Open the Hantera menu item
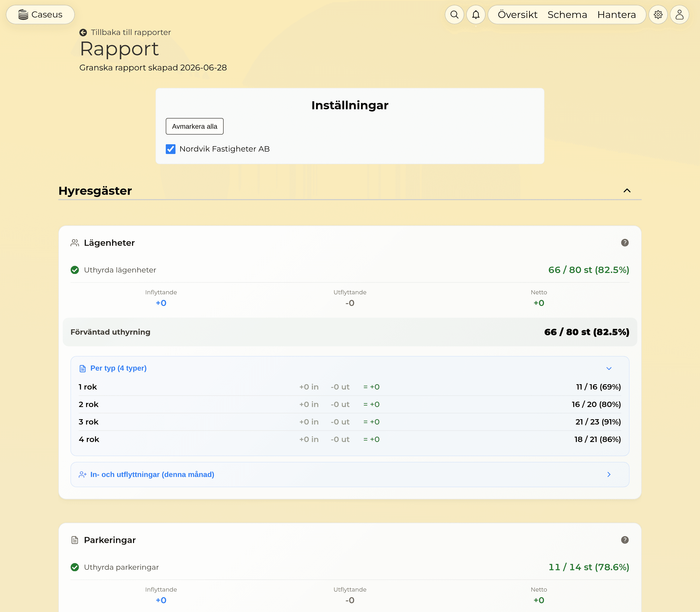700x612 pixels. point(616,15)
